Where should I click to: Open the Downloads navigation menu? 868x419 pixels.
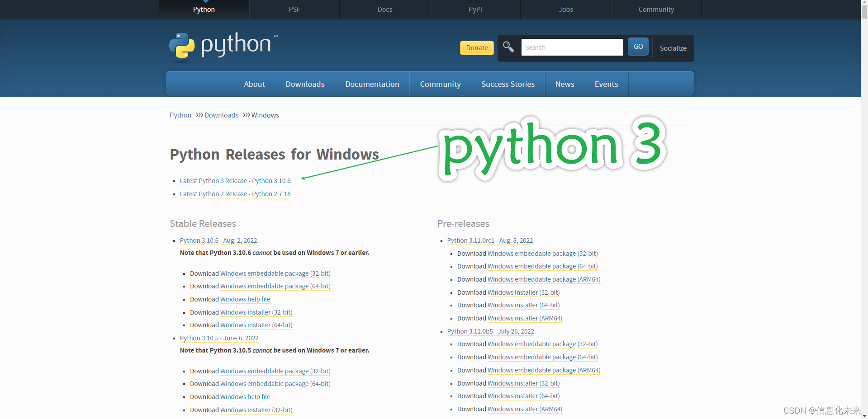305,84
